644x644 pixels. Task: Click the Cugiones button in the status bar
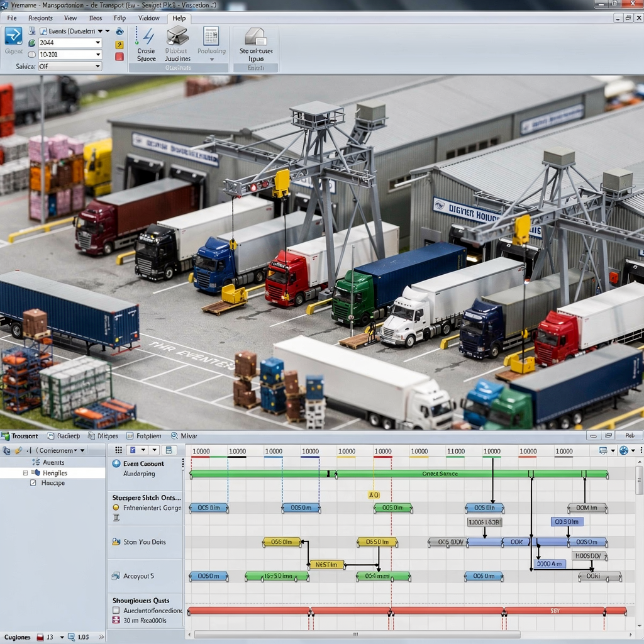pos(18,636)
